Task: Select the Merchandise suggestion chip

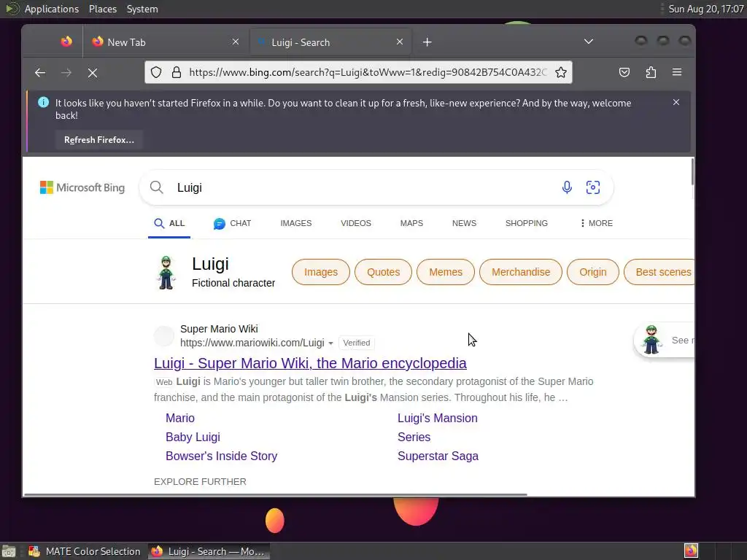Action: [x=521, y=272]
